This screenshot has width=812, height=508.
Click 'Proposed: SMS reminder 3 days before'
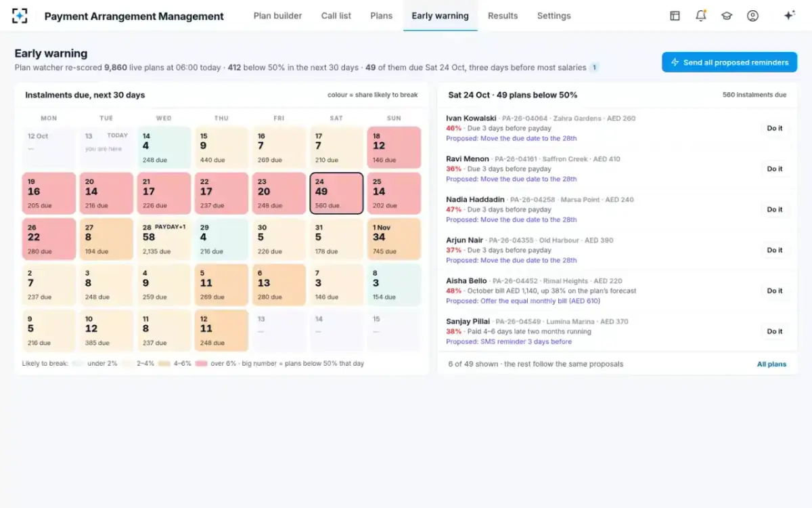coord(509,341)
